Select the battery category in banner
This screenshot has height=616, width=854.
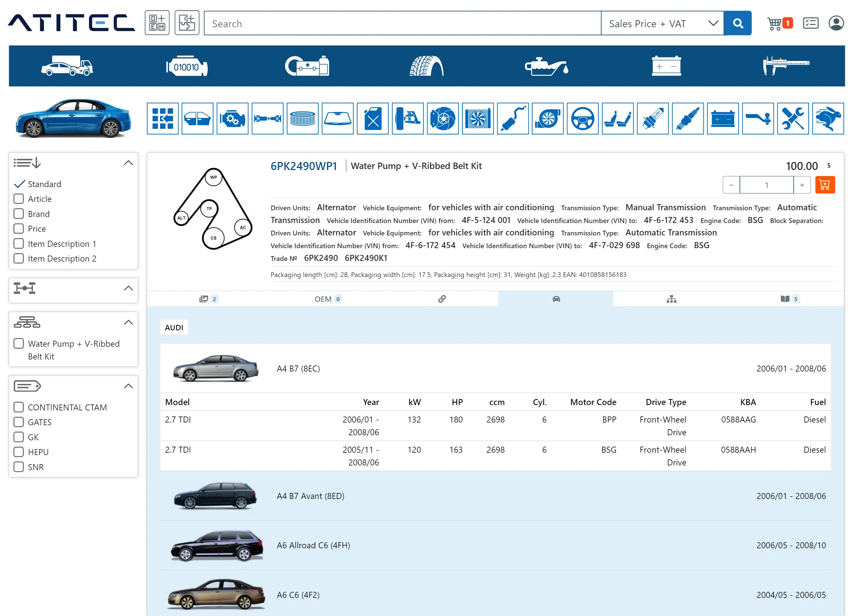pyautogui.click(x=666, y=66)
